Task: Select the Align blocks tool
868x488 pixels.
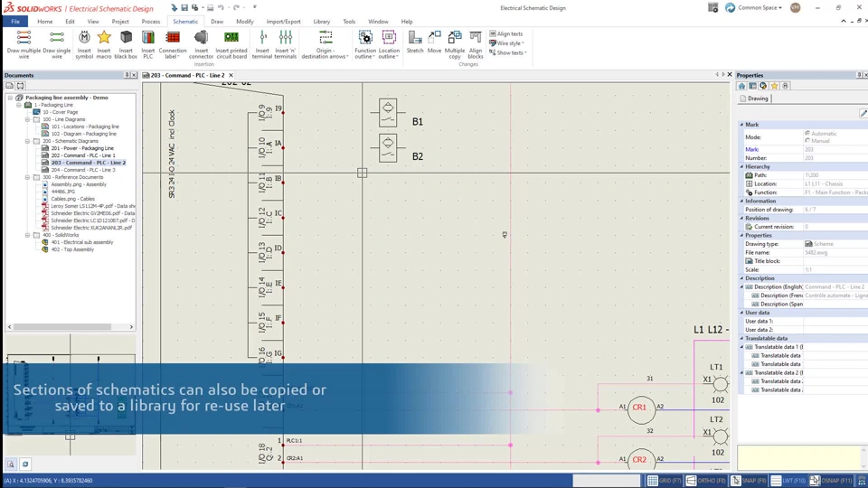Action: click(476, 44)
